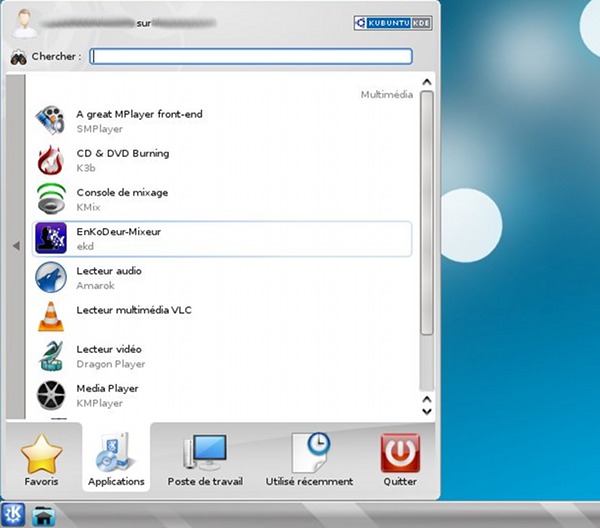This screenshot has width=600, height=528.
Task: Click the binoculars search icon
Action: coord(18,57)
